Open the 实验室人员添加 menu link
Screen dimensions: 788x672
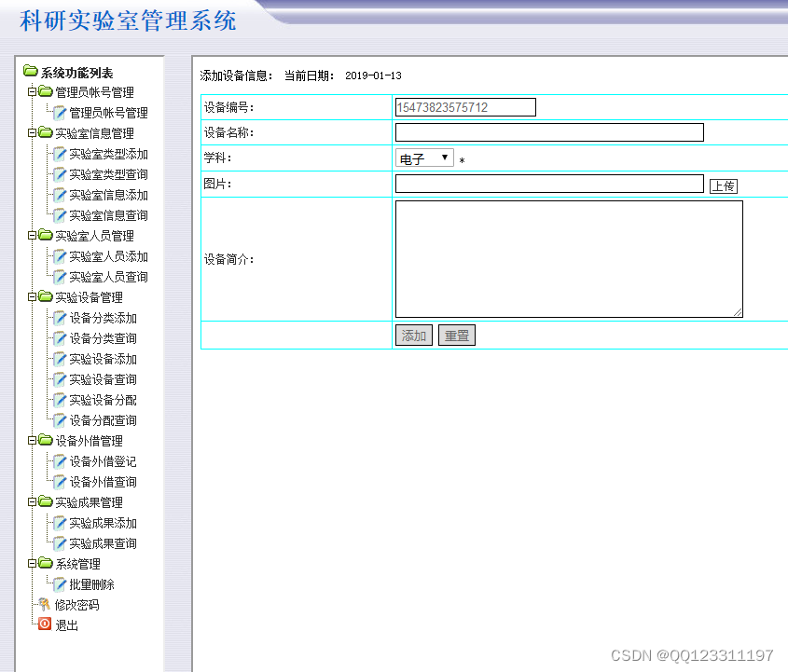[x=108, y=256]
